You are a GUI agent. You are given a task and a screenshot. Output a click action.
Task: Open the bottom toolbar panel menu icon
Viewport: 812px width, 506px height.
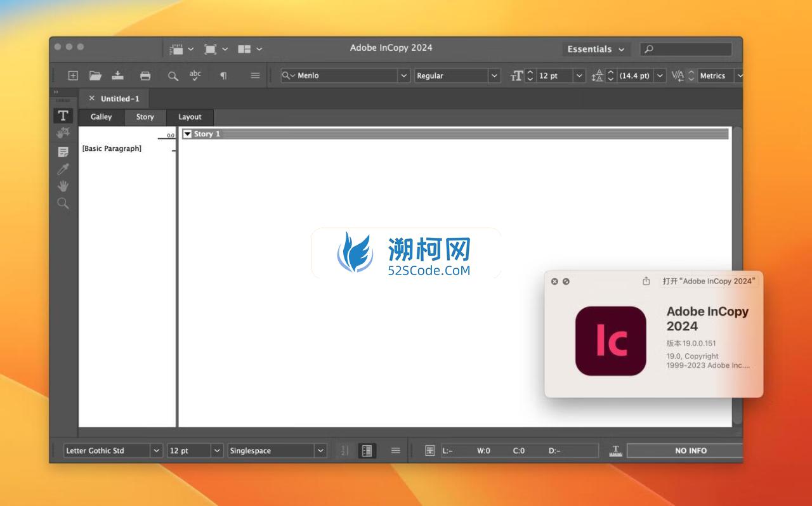(x=396, y=451)
